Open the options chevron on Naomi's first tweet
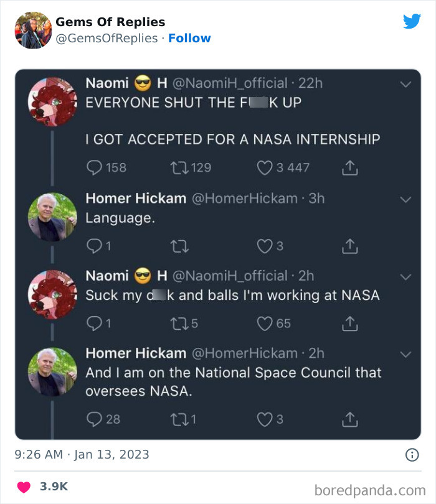Viewport: 436px width, 504px height. tap(407, 84)
